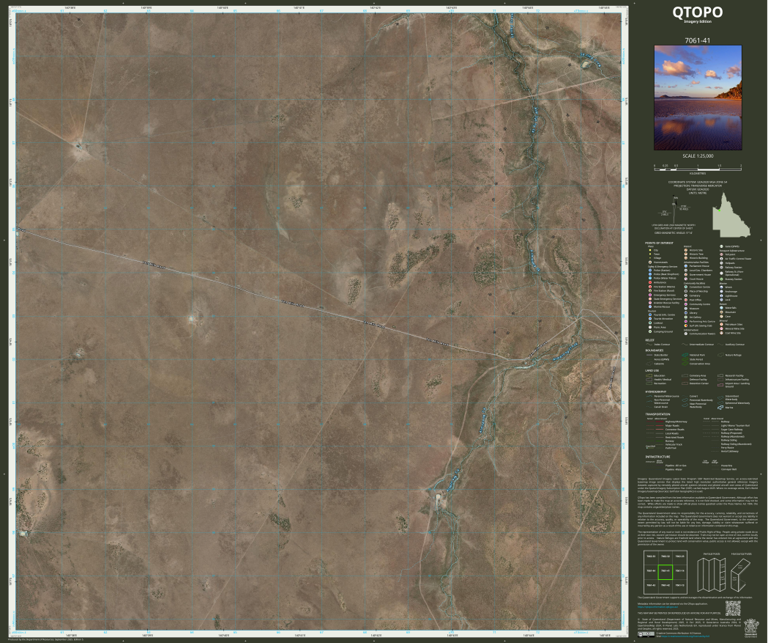Viewport: 768px width, 643px height.
Task: Click the QTOPO map title
Action: point(697,12)
